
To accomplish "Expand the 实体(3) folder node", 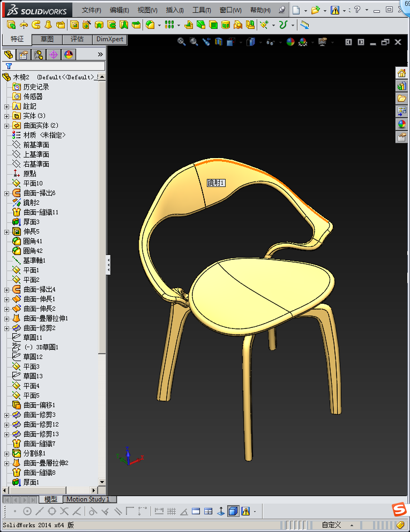I will pyautogui.click(x=6, y=116).
